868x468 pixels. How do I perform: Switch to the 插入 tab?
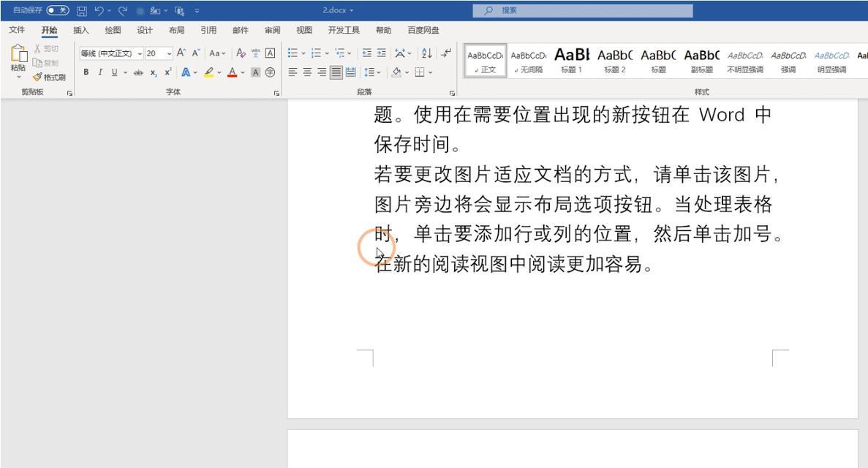click(81, 30)
